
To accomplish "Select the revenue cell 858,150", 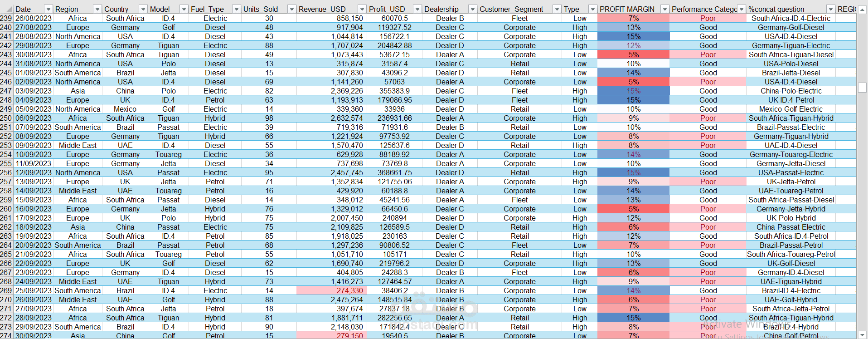I will point(331,18).
